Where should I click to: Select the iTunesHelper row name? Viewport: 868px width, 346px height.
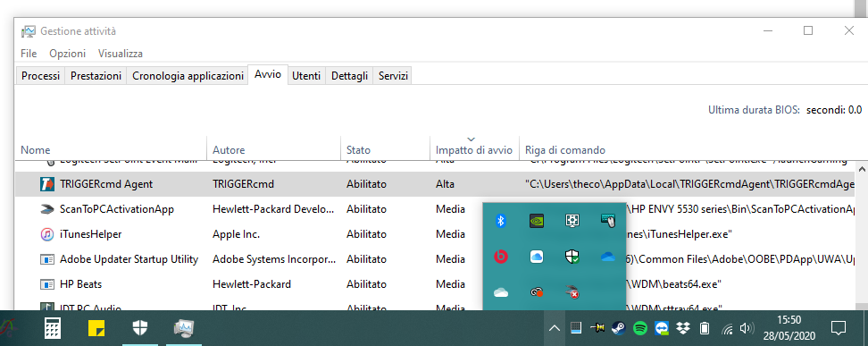pyautogui.click(x=91, y=234)
